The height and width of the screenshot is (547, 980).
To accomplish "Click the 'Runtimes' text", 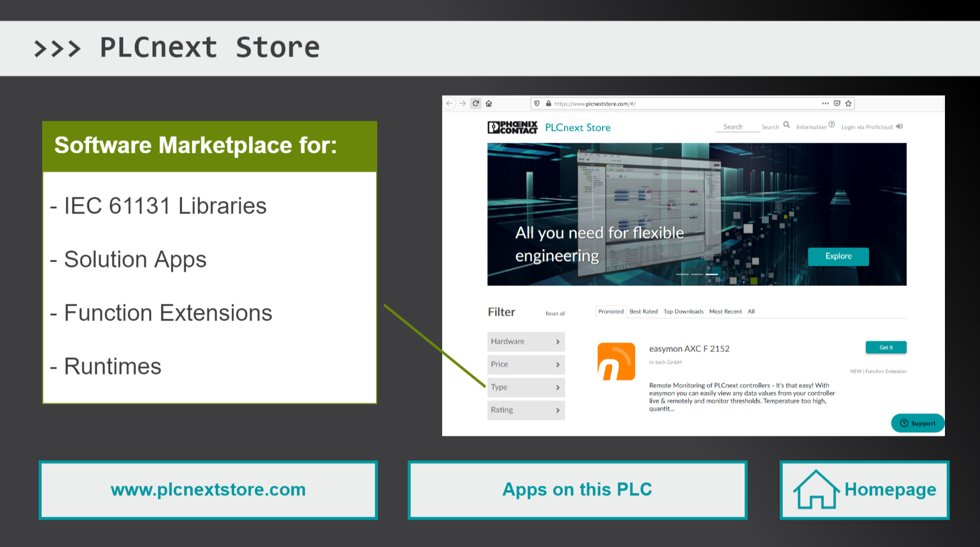I will tap(112, 366).
